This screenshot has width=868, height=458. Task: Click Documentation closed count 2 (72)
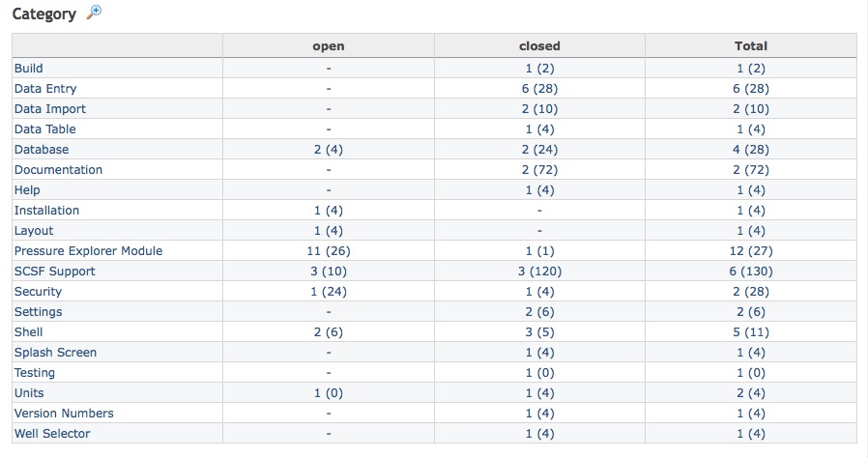[539, 170]
